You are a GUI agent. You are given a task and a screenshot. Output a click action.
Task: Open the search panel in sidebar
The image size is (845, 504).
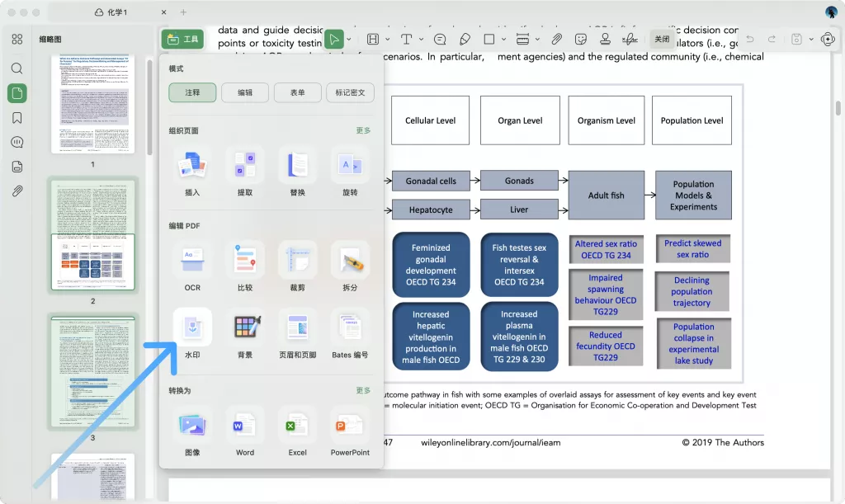coord(17,68)
